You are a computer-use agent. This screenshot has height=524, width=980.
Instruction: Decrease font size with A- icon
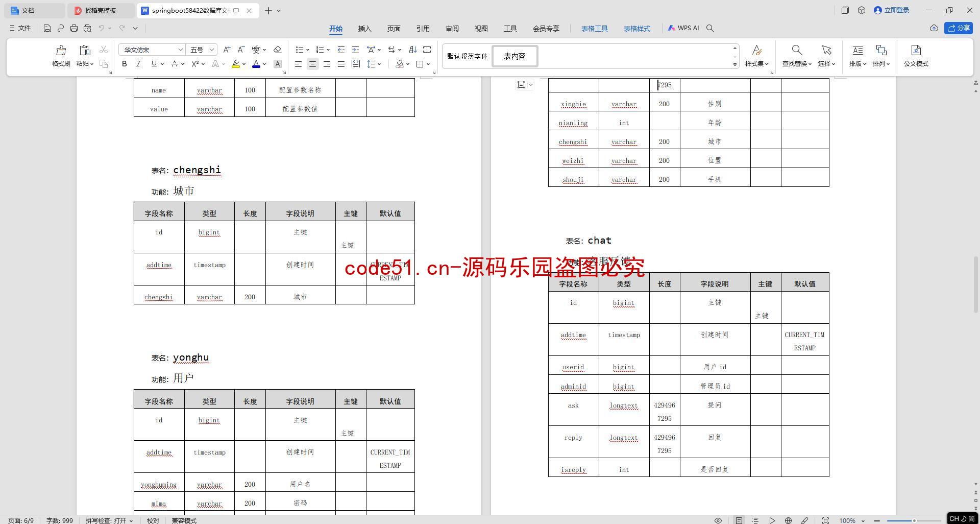click(x=241, y=50)
